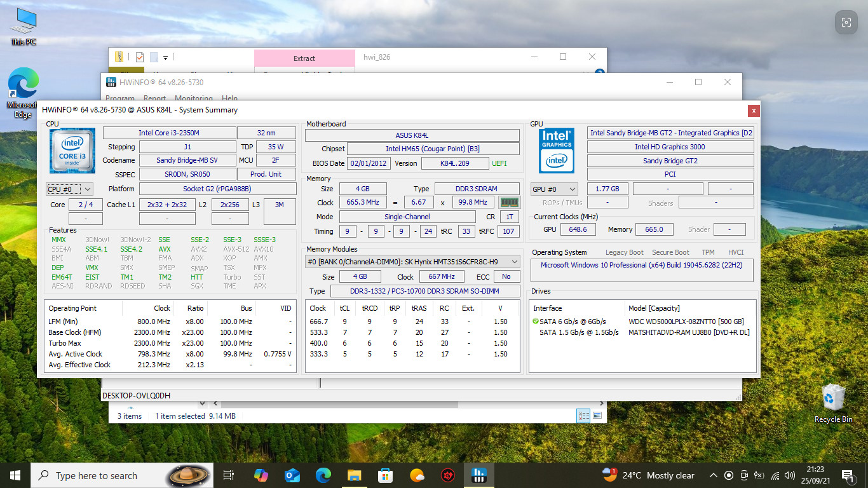868x488 pixels.
Task: Open the notification center icon
Action: pos(847,475)
